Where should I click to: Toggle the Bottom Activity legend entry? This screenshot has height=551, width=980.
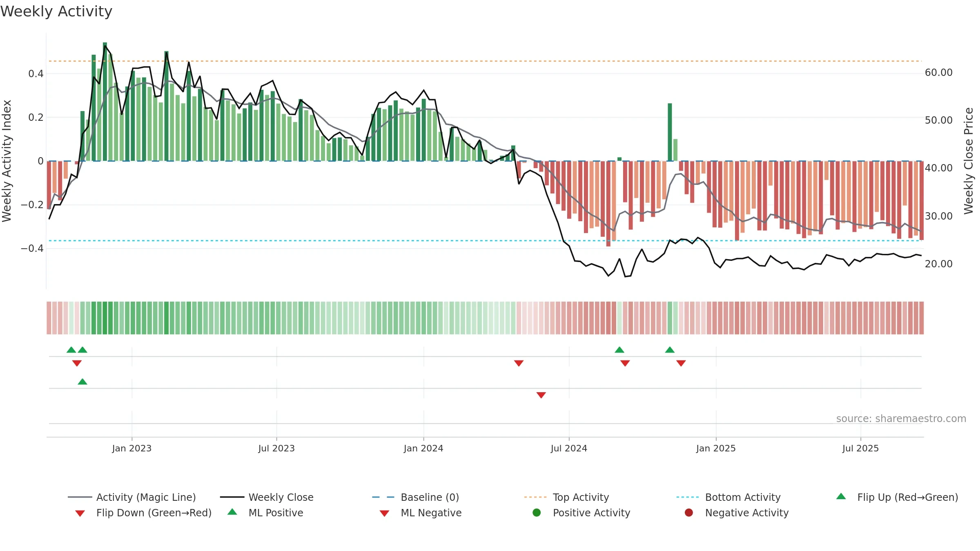[728, 497]
